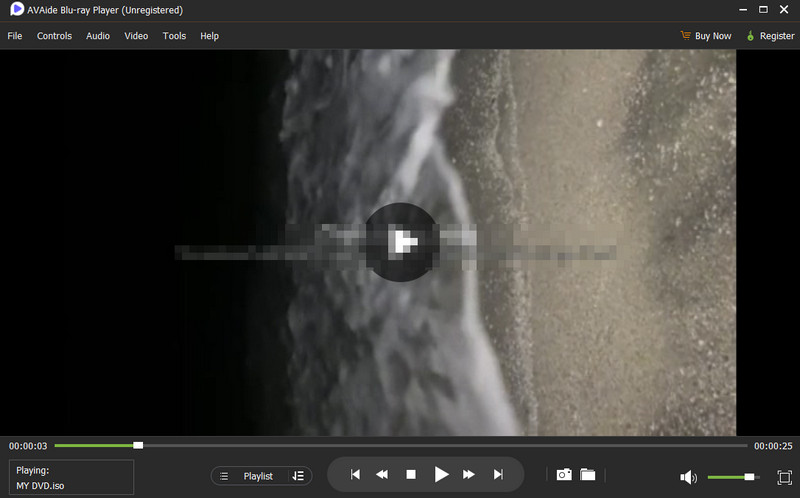Click the large center play overlay button
The image size is (800, 498).
coord(402,242)
